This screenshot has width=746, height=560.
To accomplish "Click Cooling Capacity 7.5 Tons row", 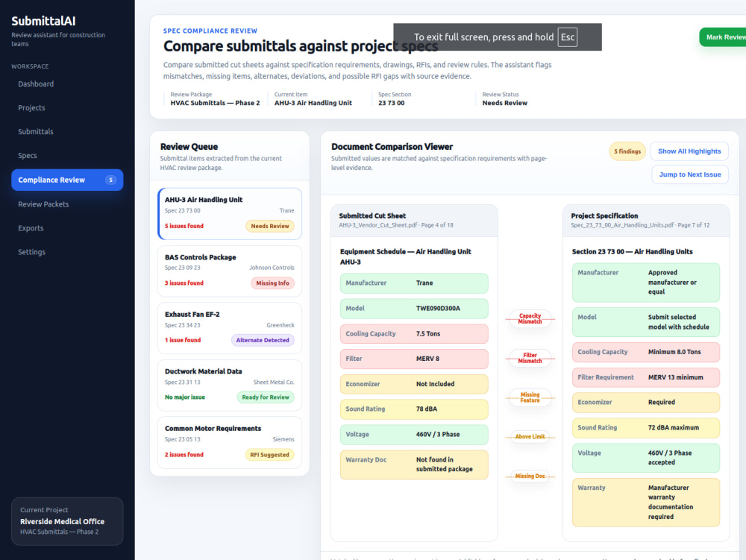I will click(414, 334).
